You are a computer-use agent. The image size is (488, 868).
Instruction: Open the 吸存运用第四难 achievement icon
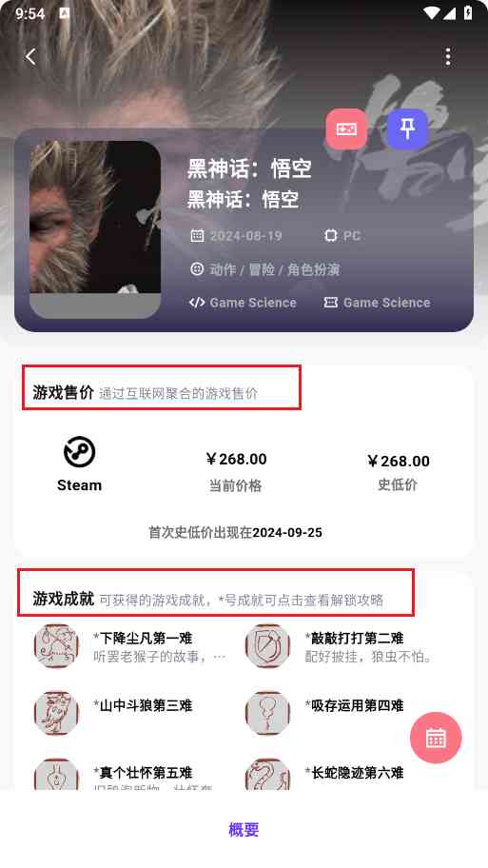click(267, 713)
